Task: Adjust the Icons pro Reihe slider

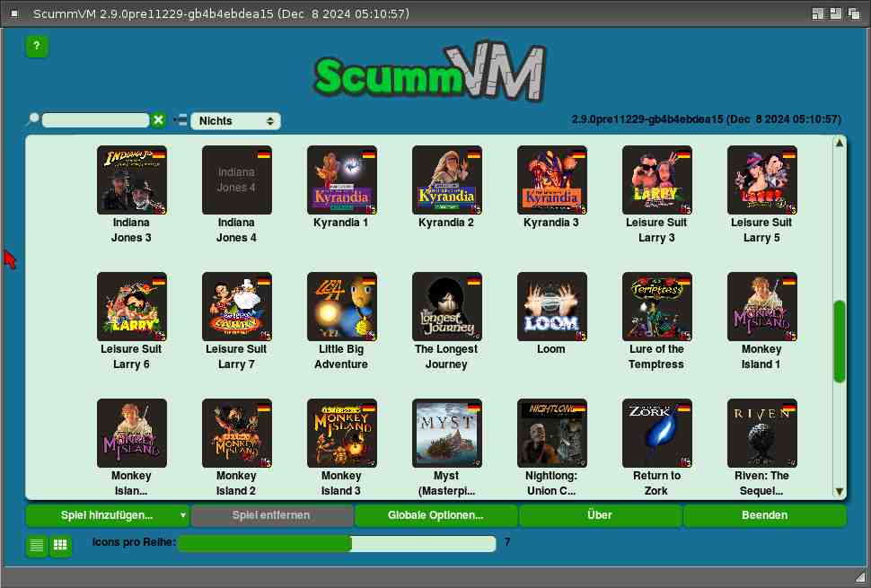Action: click(x=337, y=543)
